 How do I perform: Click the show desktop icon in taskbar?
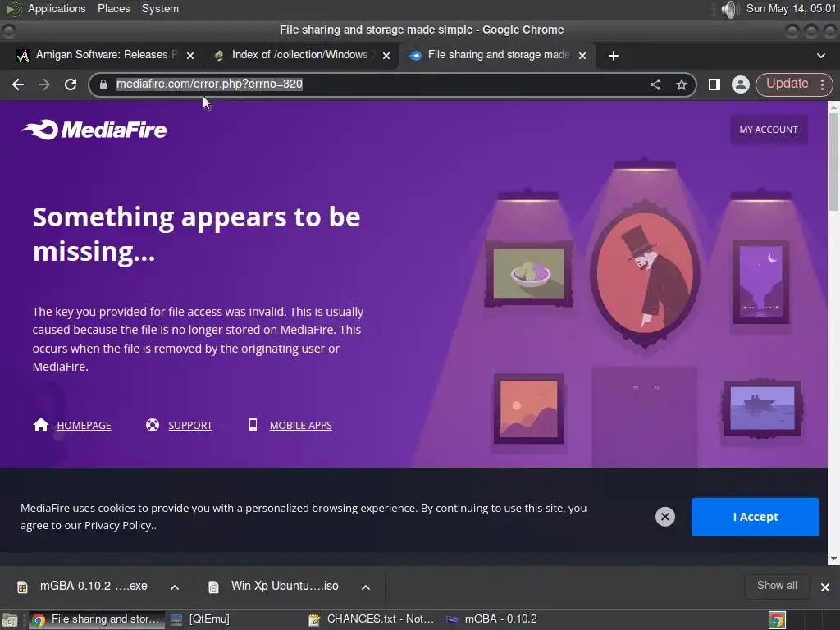[x=10, y=620]
